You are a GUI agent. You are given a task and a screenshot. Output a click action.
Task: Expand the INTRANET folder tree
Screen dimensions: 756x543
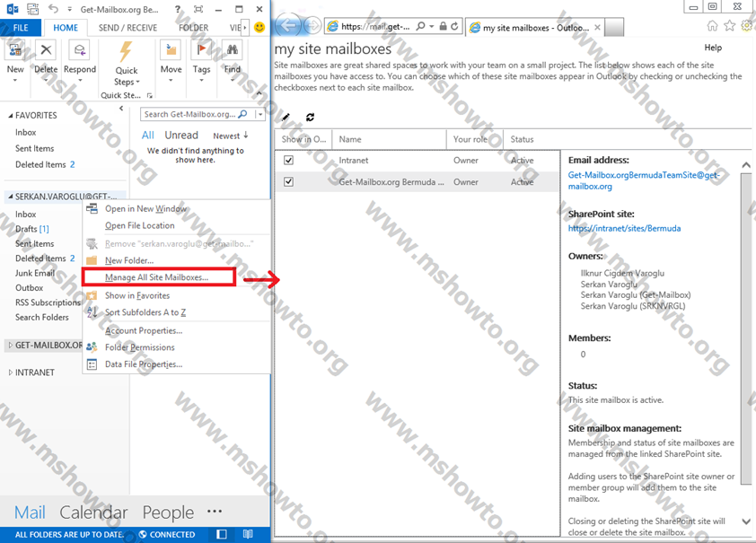(x=11, y=372)
